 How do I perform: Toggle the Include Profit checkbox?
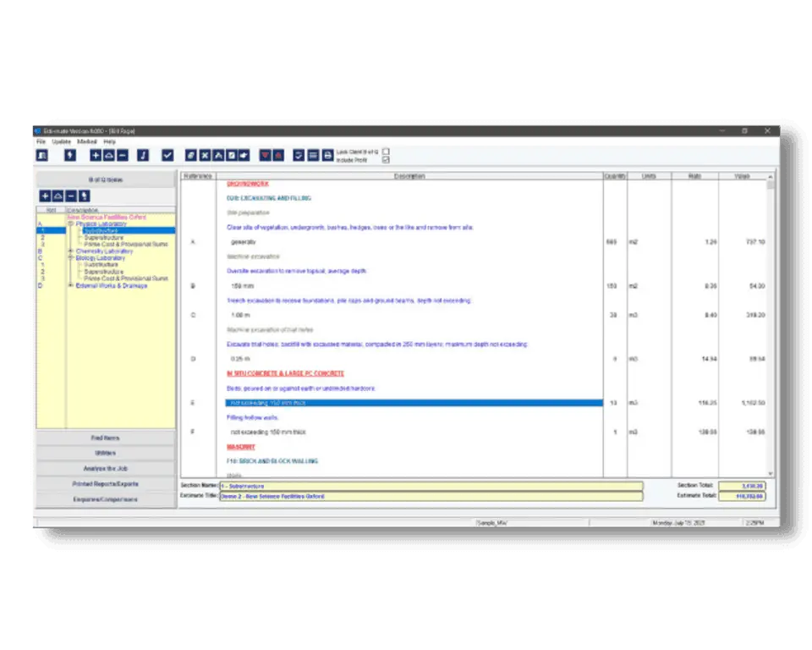386,159
